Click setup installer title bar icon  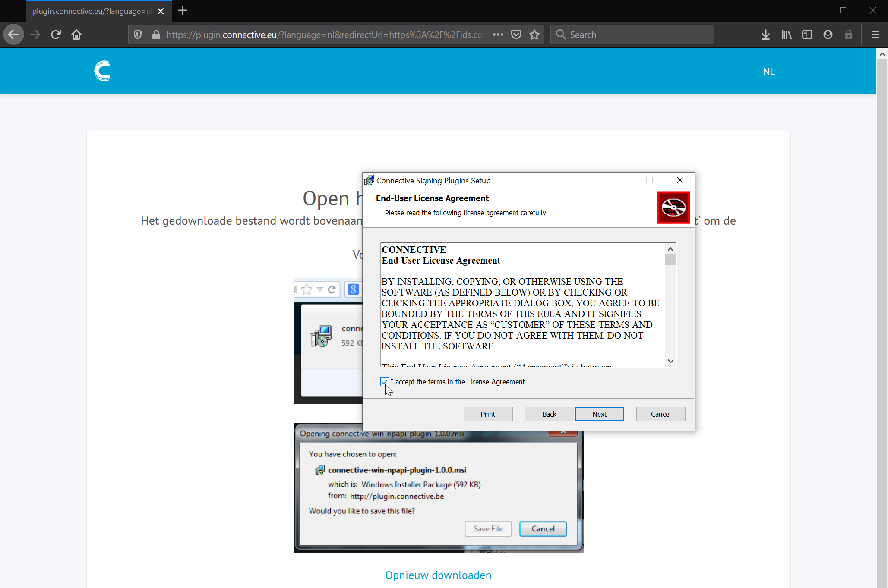369,180
